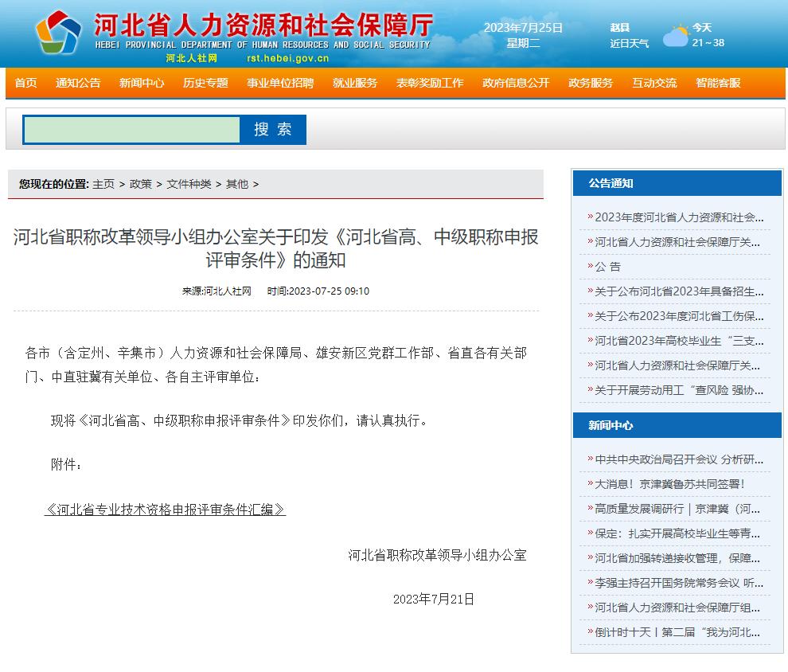Open news 高质量发展调研行｜京津冀（河...
The width and height of the screenshot is (788, 672).
[x=677, y=509]
